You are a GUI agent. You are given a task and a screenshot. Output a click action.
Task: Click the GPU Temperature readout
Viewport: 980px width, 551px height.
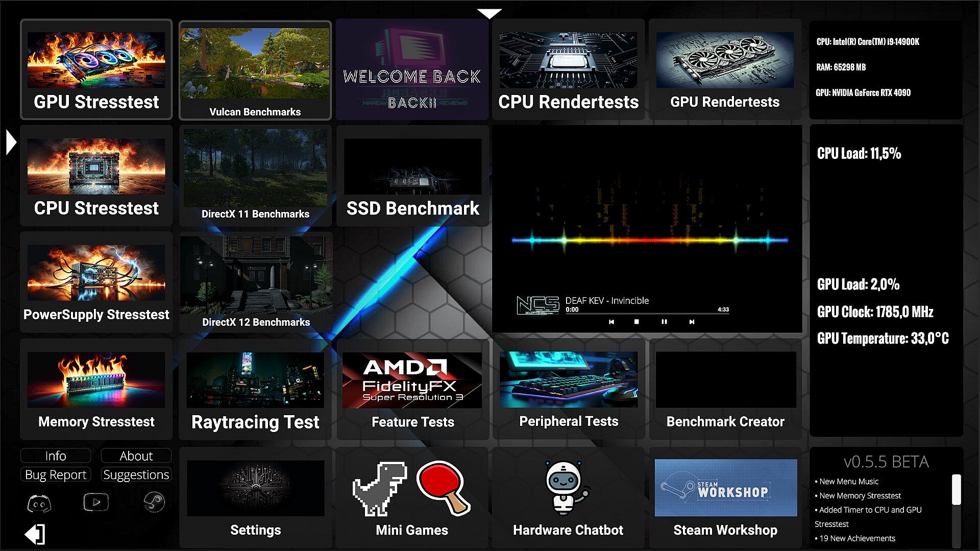click(x=883, y=338)
